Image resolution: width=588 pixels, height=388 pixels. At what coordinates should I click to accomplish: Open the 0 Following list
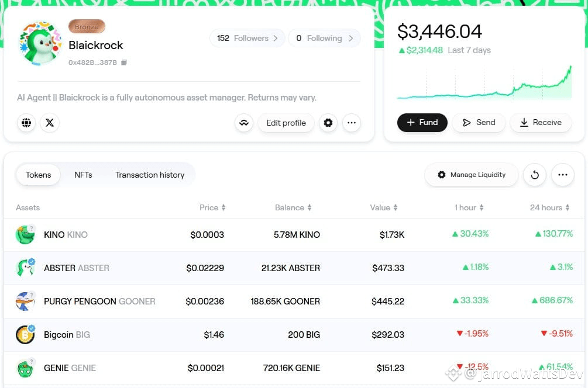(324, 38)
